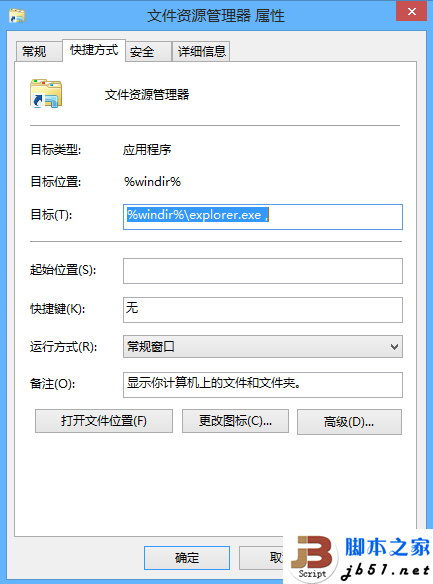The width and height of the screenshot is (433, 584).
Task: Click the 更改图标(C)... button
Action: click(235, 421)
